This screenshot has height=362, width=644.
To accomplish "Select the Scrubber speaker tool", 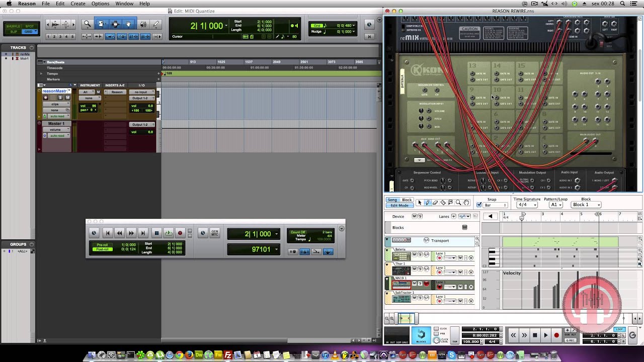I will pyautogui.click(x=143, y=24).
